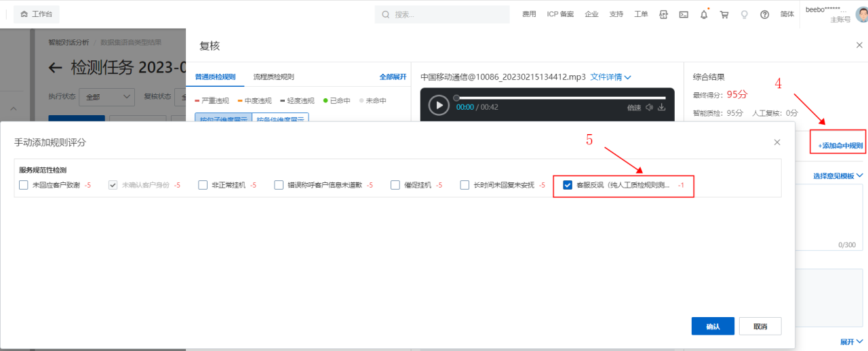Click the back arrow beside 检测任务
This screenshot has height=351, width=868.
pos(56,68)
